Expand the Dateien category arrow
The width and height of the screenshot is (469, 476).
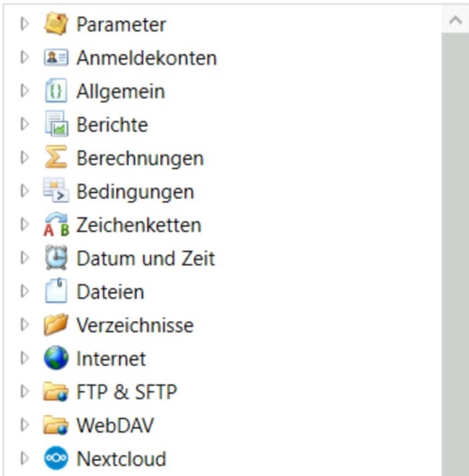pyautogui.click(x=25, y=292)
